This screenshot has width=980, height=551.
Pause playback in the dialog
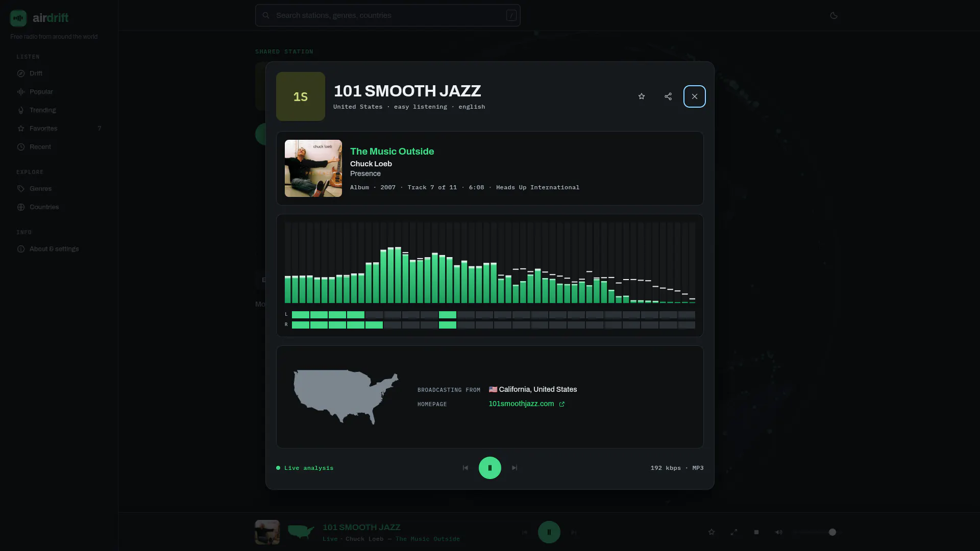[x=490, y=468]
